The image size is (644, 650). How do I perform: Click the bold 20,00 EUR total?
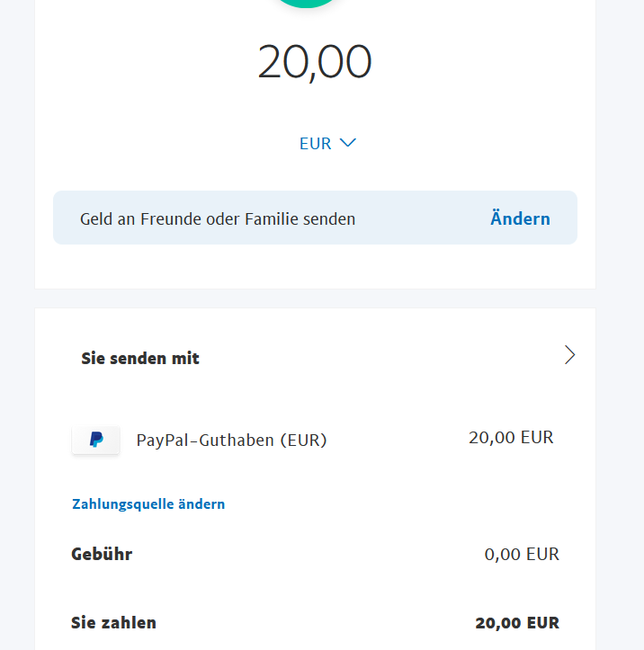[517, 623]
